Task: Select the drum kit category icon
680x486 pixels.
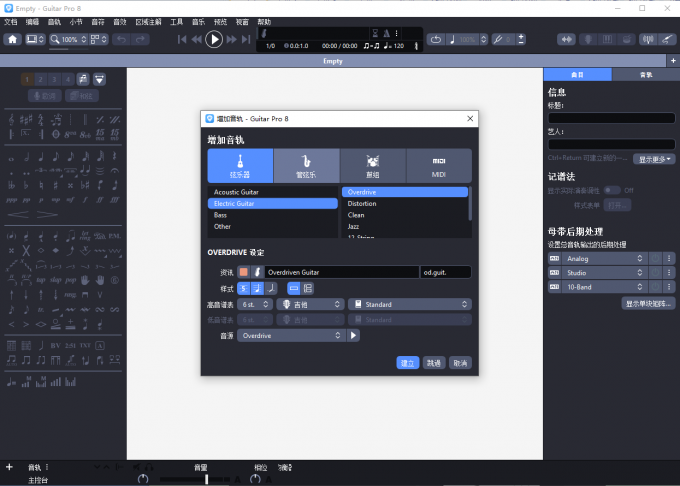Action: pyautogui.click(x=372, y=163)
